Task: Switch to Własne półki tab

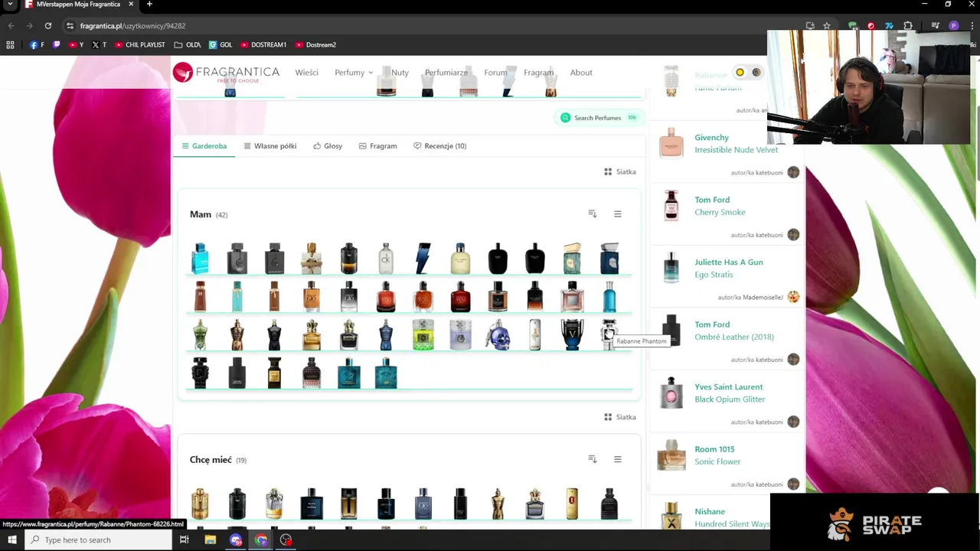Action: click(269, 146)
